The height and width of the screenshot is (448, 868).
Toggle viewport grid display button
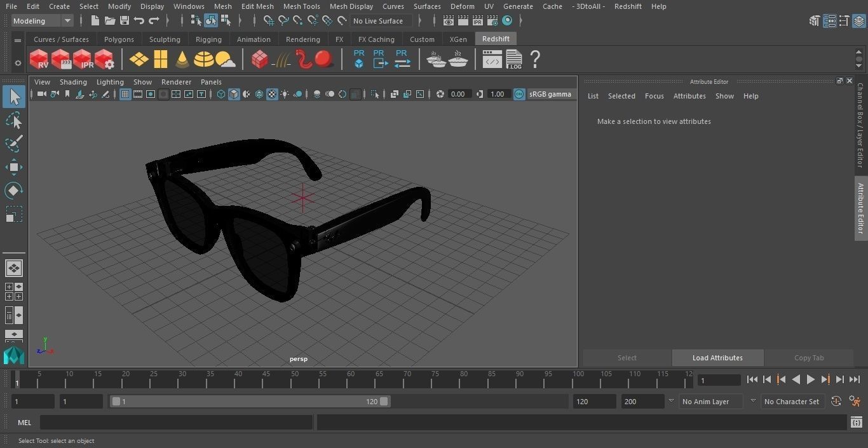click(x=125, y=94)
